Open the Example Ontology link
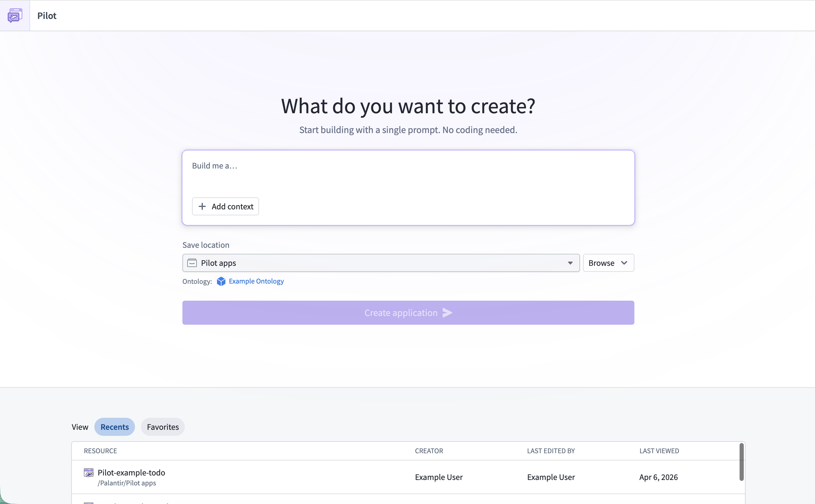 (x=256, y=281)
